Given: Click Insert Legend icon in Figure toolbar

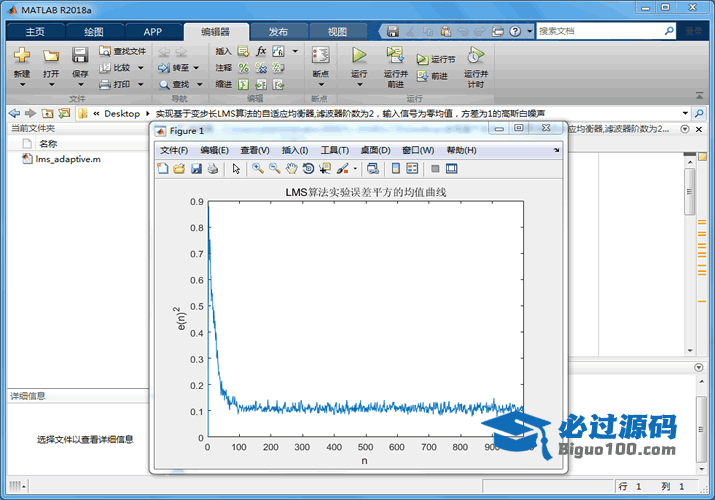Looking at the screenshot, I should [412, 169].
